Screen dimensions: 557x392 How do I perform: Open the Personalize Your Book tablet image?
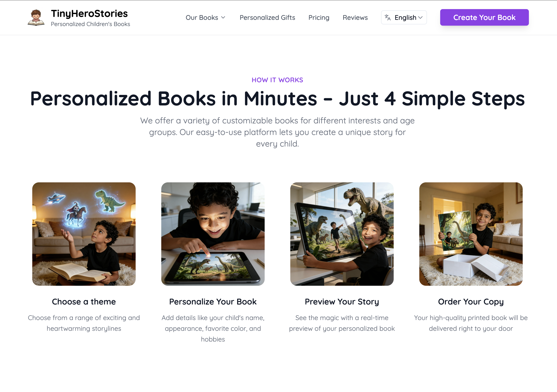point(213,234)
